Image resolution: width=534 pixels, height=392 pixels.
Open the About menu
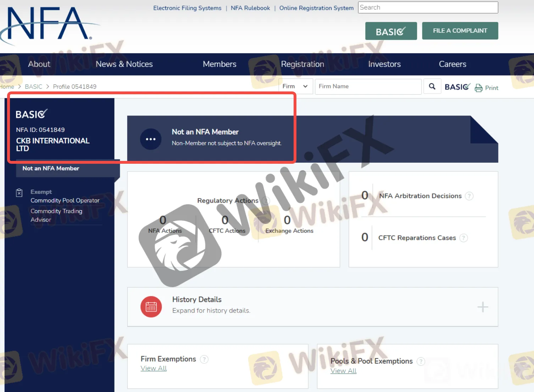pyautogui.click(x=39, y=64)
